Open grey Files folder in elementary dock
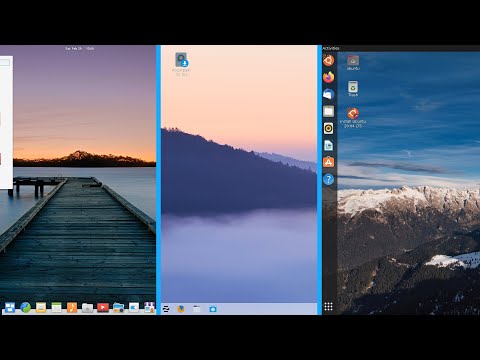This screenshot has height=360, width=480. (x=87, y=308)
